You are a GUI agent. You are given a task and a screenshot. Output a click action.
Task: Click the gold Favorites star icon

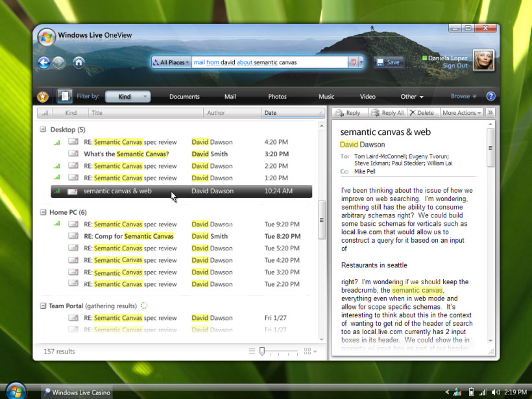tap(43, 97)
